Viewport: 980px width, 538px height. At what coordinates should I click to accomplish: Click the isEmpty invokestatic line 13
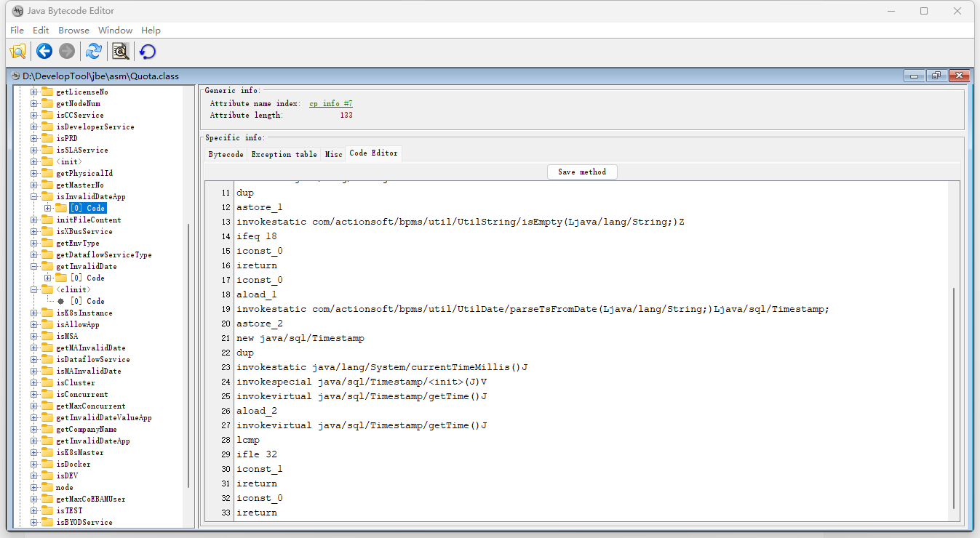pos(461,222)
